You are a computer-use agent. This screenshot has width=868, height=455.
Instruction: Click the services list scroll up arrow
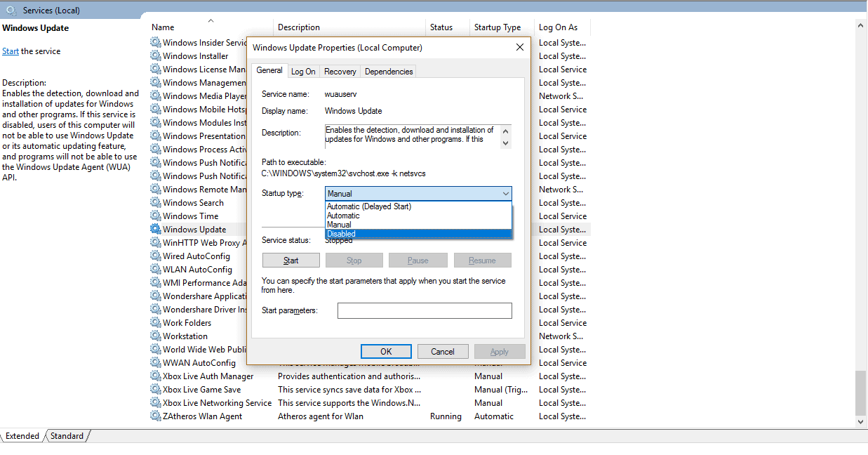(861, 25)
